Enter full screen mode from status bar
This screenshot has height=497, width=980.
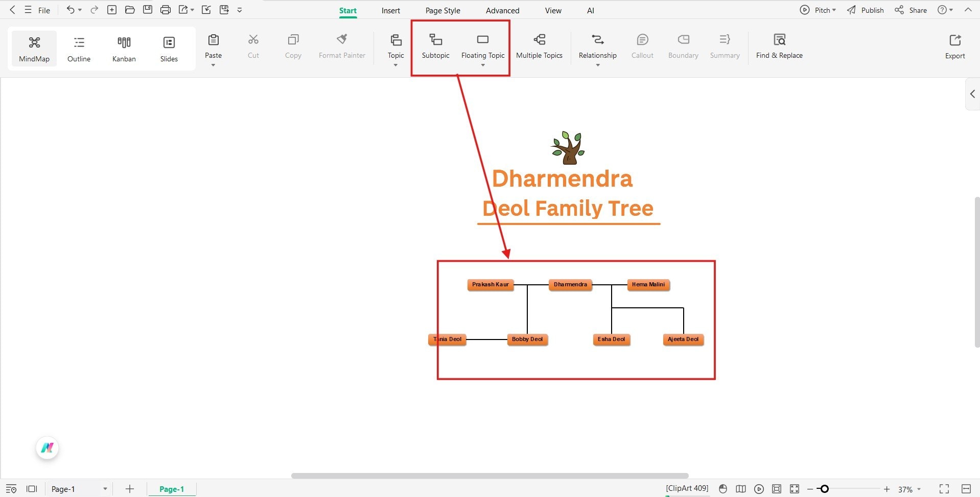[x=944, y=489]
